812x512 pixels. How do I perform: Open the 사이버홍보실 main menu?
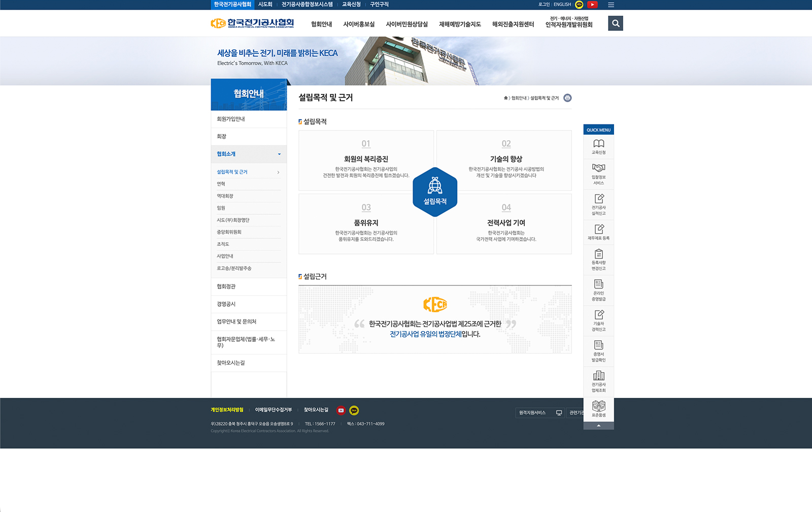click(x=359, y=24)
